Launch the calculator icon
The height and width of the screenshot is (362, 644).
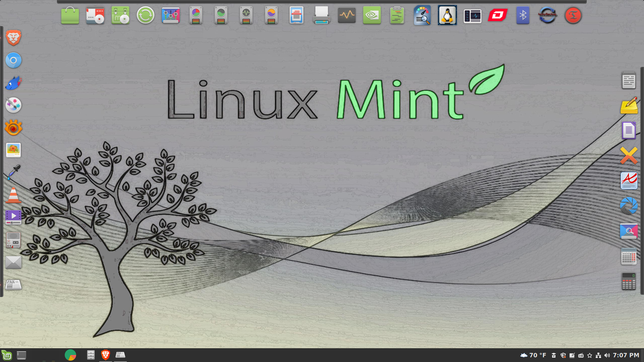[x=629, y=282]
